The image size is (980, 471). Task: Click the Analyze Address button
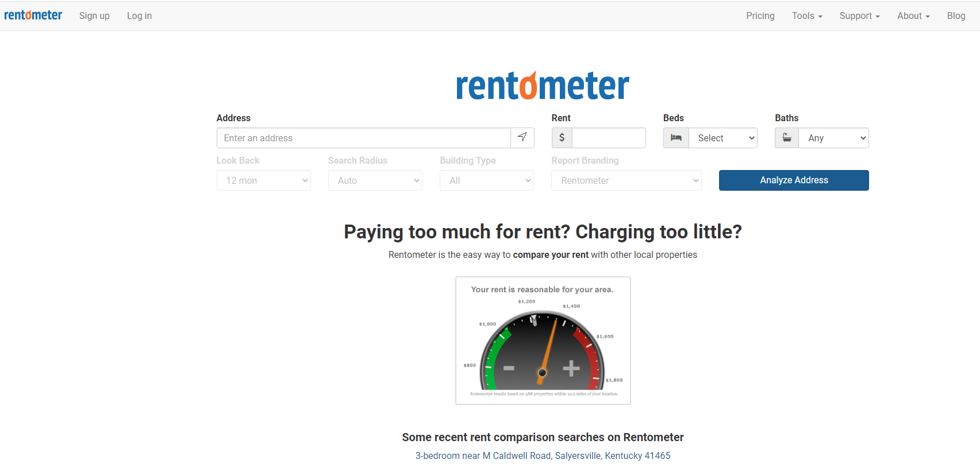794,180
